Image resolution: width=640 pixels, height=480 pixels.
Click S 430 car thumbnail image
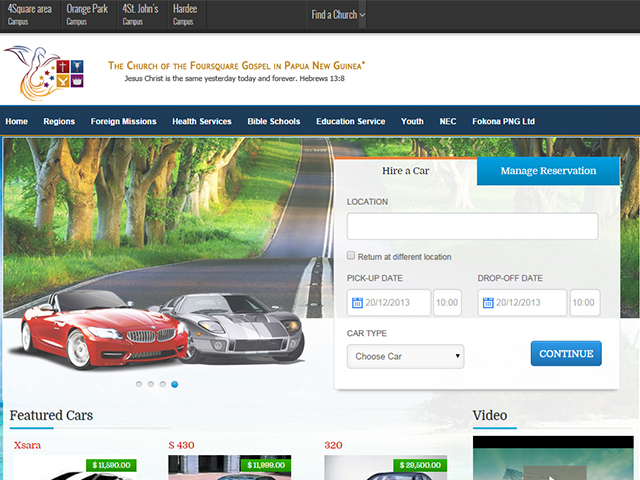(229, 468)
